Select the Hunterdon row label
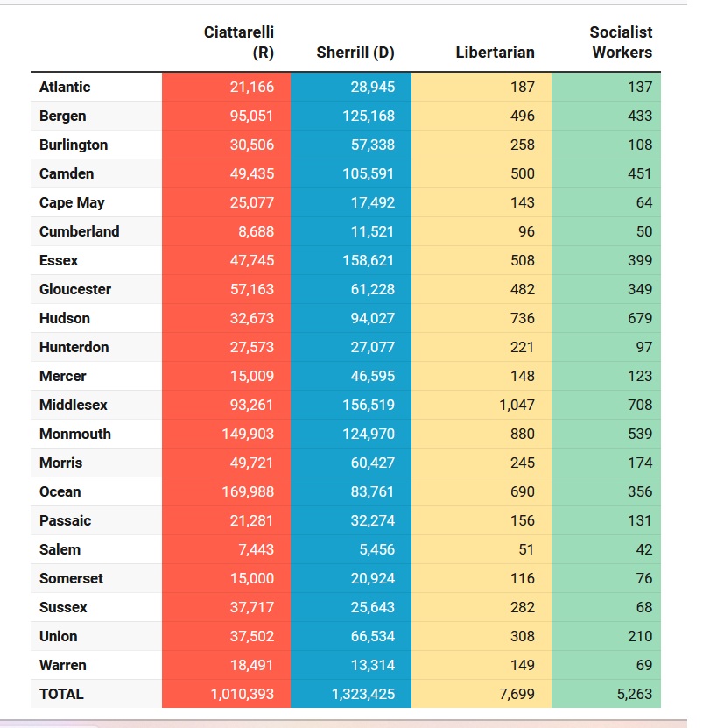The height and width of the screenshot is (728, 703). pos(74,347)
